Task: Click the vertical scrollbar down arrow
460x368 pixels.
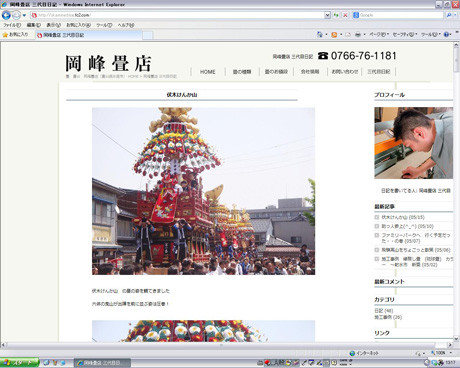Action: pos(456,338)
